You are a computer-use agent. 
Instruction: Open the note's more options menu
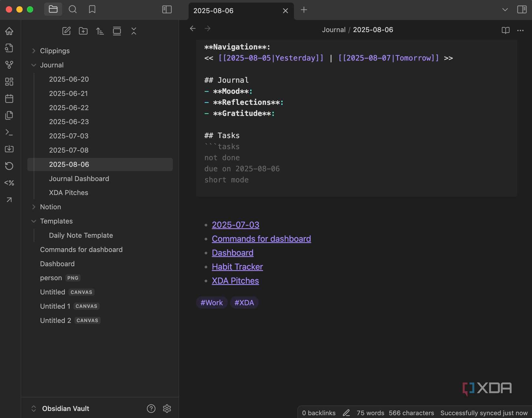pyautogui.click(x=520, y=30)
